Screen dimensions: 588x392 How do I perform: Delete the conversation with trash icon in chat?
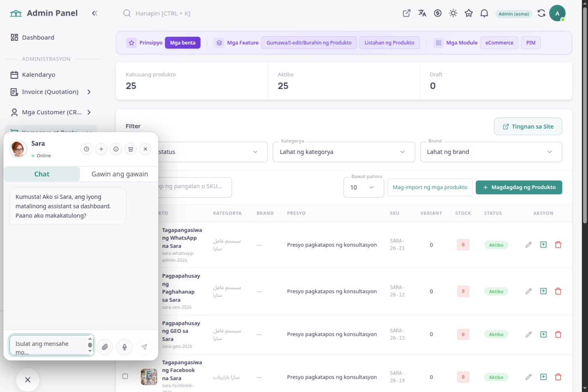coord(130,149)
